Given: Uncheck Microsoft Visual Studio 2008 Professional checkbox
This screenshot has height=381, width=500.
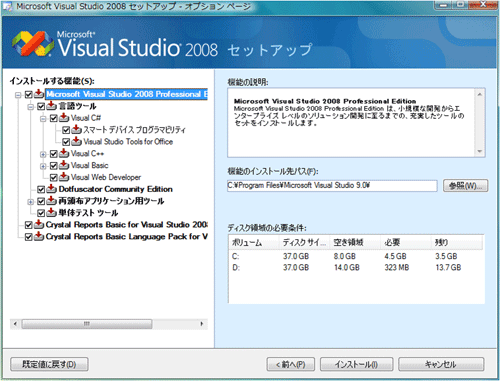Looking at the screenshot, I should click(x=29, y=95).
